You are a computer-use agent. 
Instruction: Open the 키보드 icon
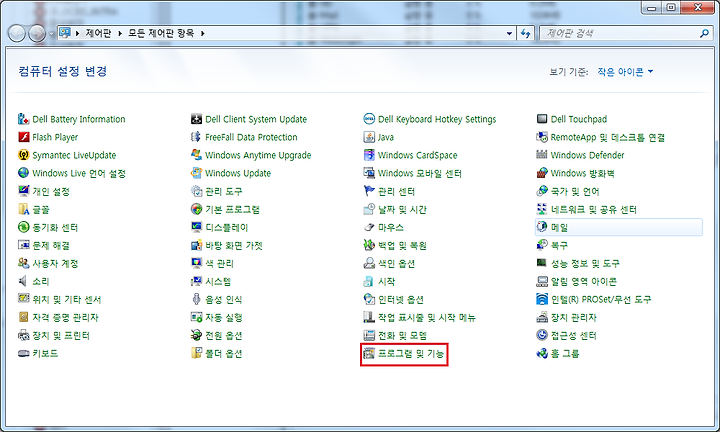click(23, 353)
